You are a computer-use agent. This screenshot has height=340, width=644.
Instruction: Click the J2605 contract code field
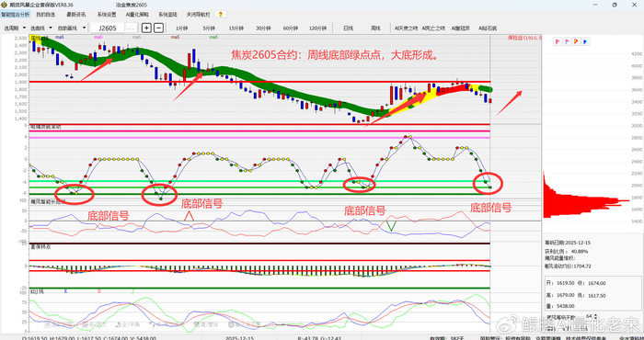[x=108, y=28]
